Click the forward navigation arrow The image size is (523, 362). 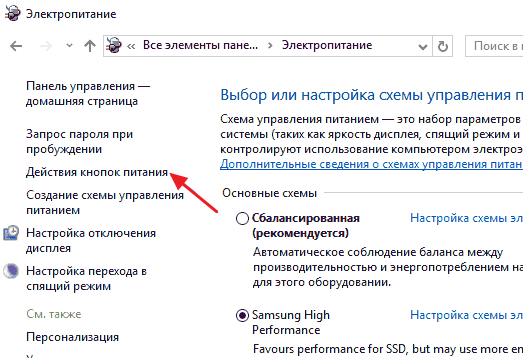pos(46,46)
